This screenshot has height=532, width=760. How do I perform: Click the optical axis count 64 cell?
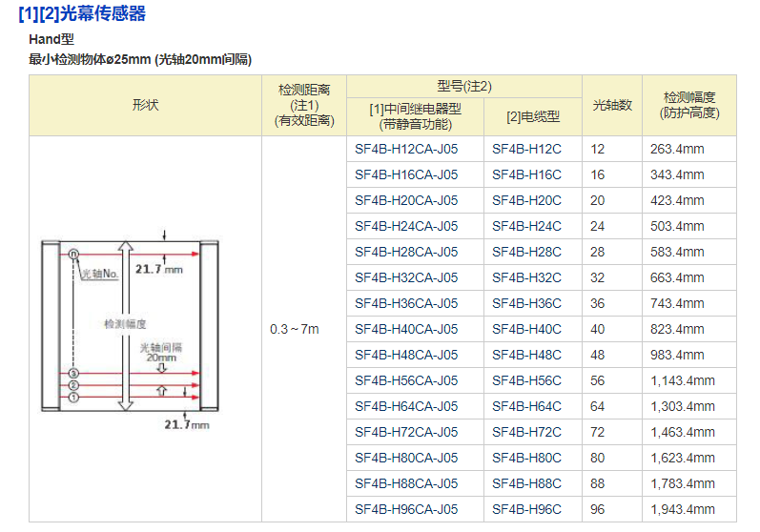pos(598,406)
